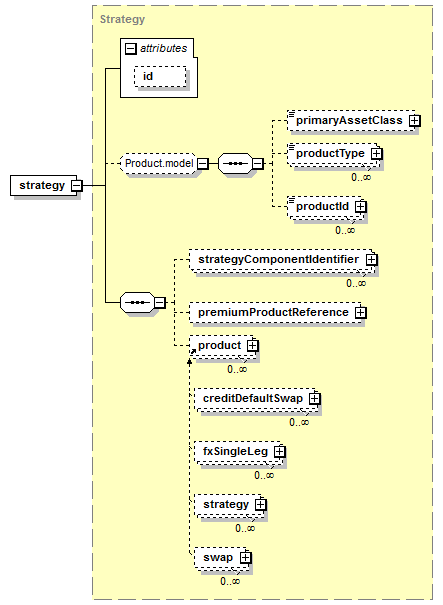Viewport: 443px width, 605px height.
Task: Expand the swap plus icon
Action: tap(245, 557)
